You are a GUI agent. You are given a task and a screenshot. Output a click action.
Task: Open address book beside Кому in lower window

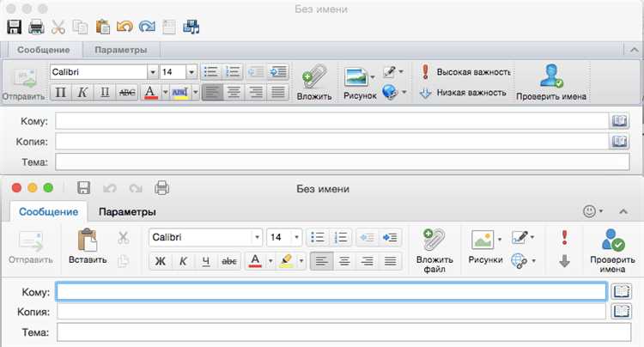point(622,291)
